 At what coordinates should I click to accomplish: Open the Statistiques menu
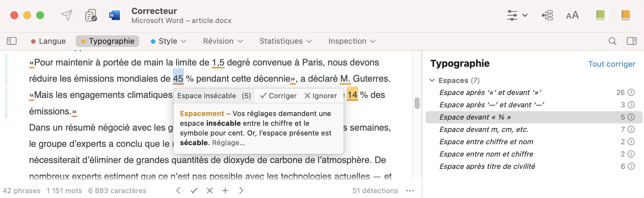(285, 41)
